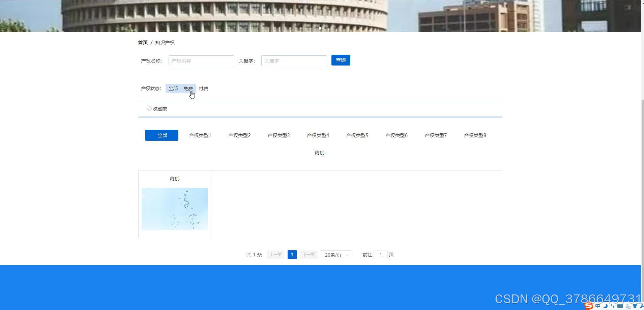Click the moon icon in the input tray

coord(606,306)
